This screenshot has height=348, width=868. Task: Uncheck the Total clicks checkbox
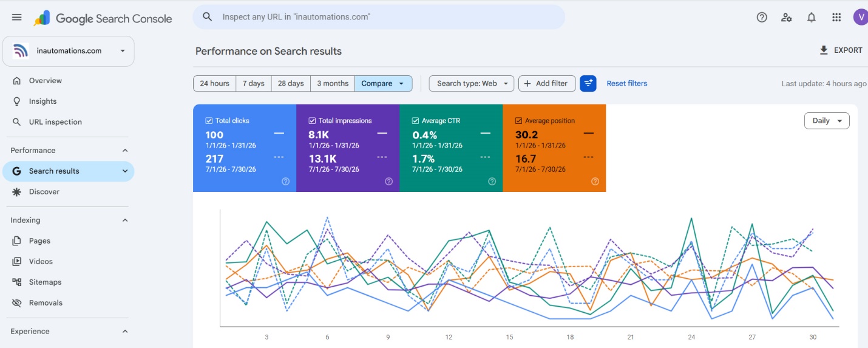coord(209,121)
